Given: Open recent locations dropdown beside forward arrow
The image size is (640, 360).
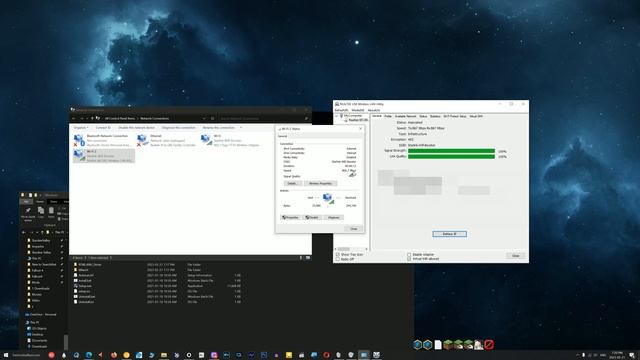Looking at the screenshot, I should point(87,118).
